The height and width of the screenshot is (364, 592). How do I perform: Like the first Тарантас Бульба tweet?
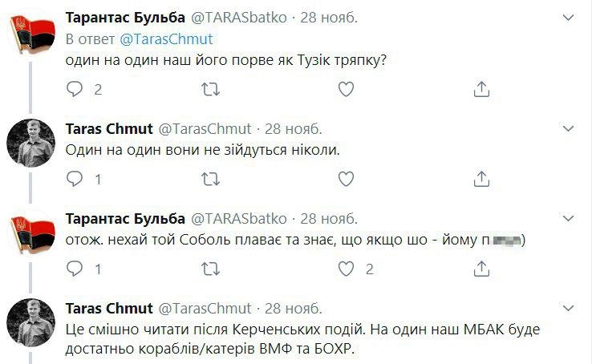[346, 89]
